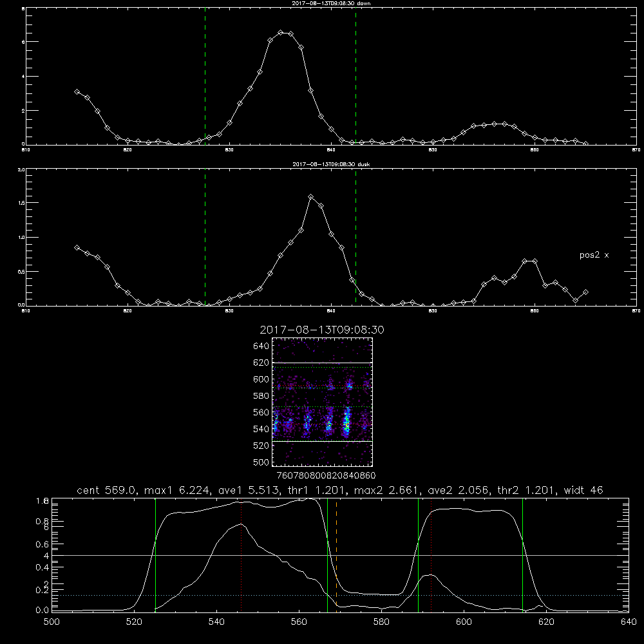Click the last diamond point of dusk curve at 865

(x=585, y=292)
